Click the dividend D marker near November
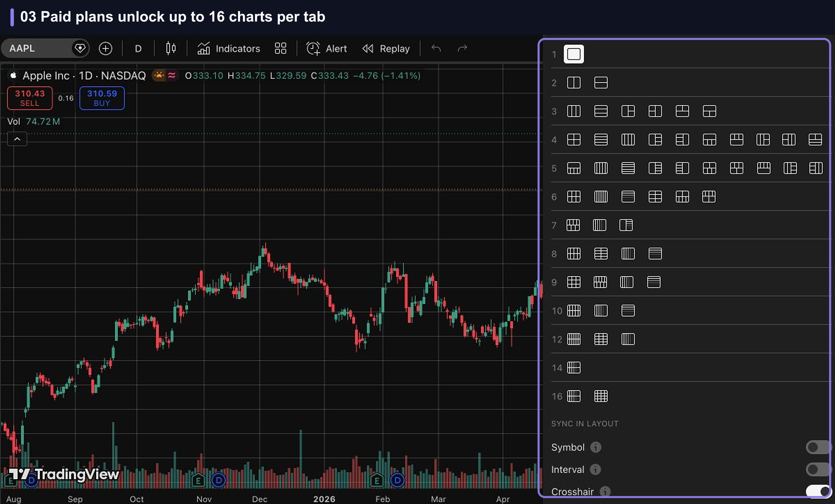835x504 pixels. (x=219, y=481)
